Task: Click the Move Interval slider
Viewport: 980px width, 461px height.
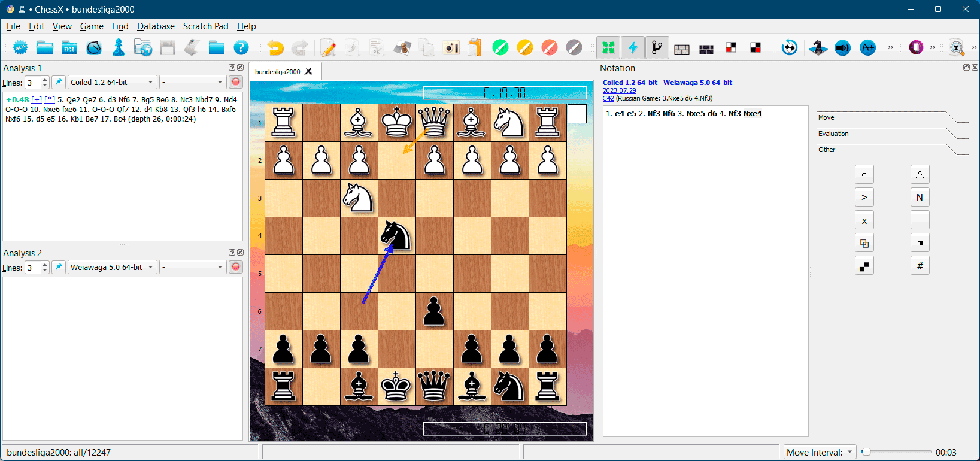Action: coord(896,453)
